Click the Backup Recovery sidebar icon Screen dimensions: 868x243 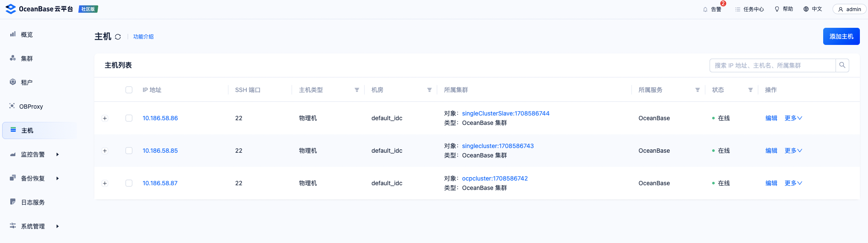[x=13, y=178]
